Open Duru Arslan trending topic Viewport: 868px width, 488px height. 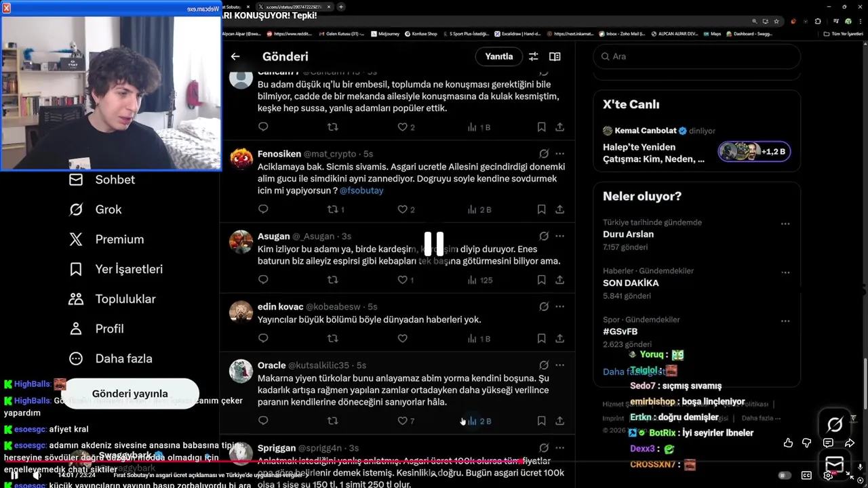628,234
